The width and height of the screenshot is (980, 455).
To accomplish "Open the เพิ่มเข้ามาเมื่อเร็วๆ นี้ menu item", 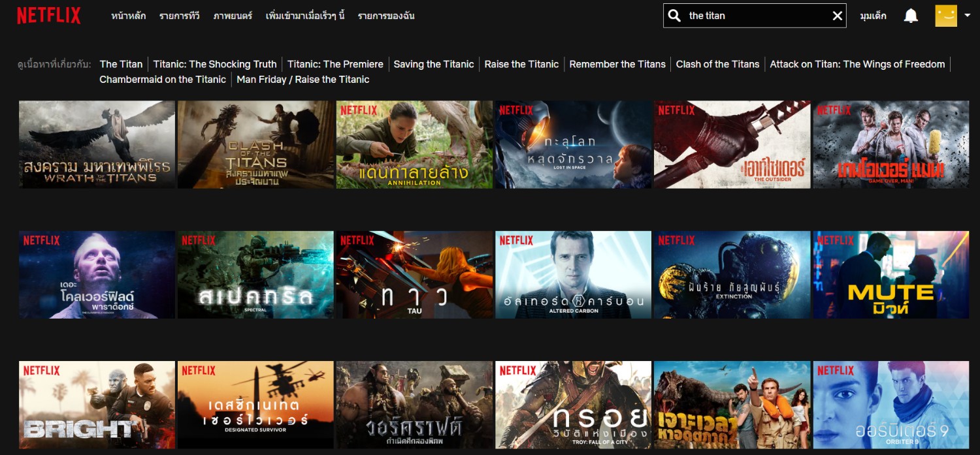I will pos(305,16).
